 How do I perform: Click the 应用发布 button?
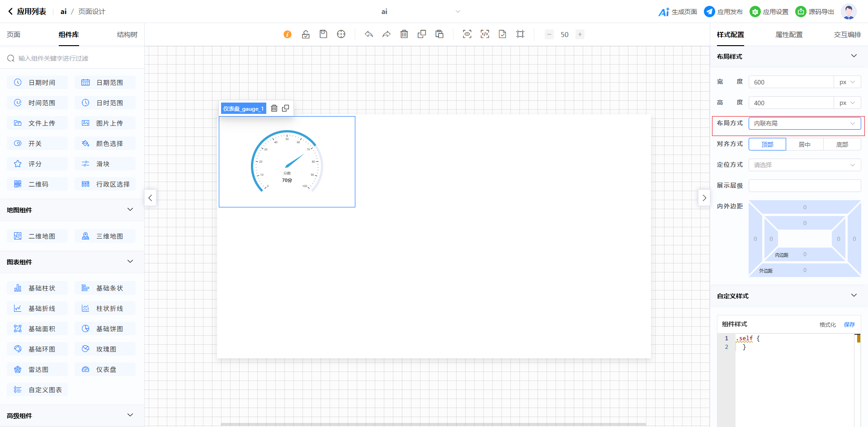723,12
